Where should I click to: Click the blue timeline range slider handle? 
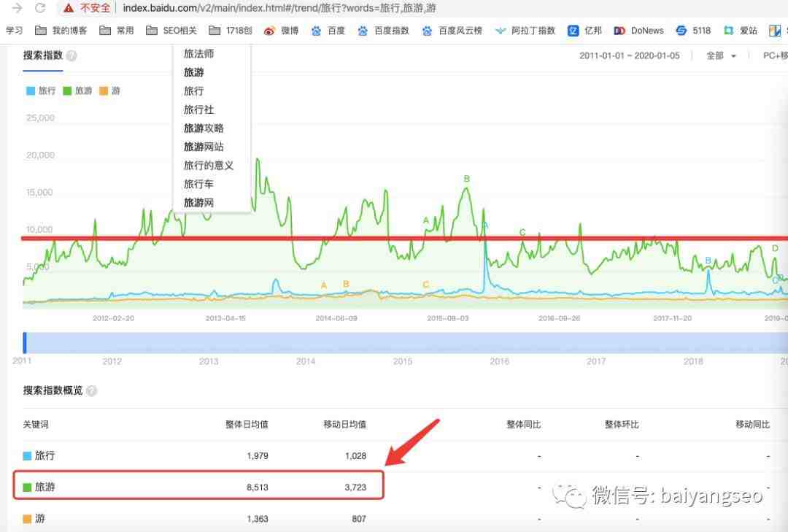(x=25, y=343)
